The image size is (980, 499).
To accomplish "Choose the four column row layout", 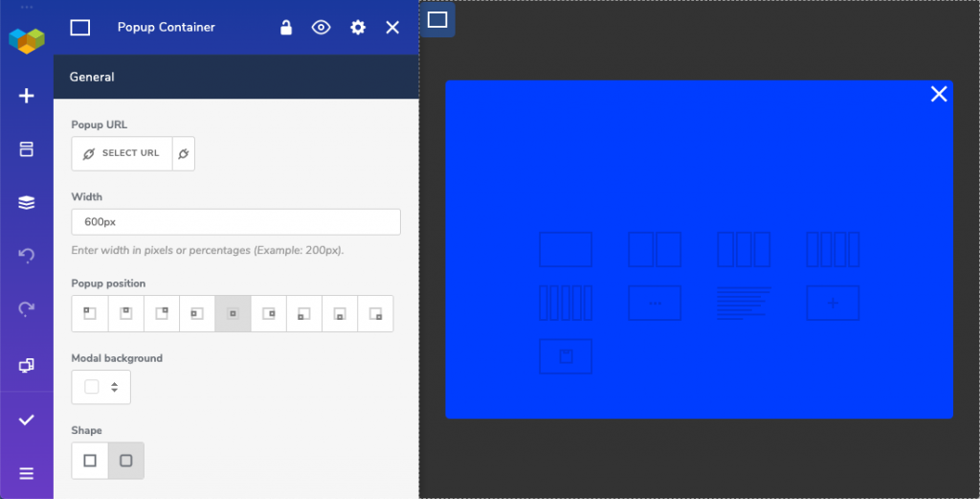I will click(834, 249).
